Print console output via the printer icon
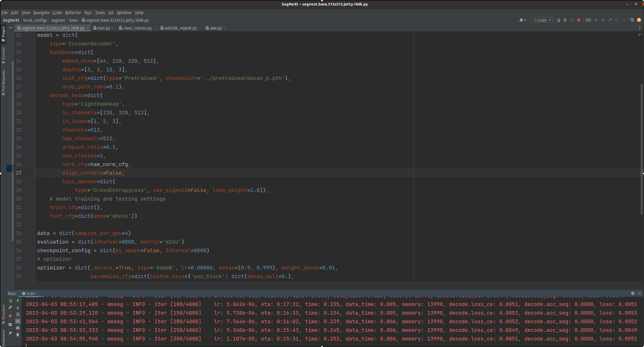 [x=18, y=328]
